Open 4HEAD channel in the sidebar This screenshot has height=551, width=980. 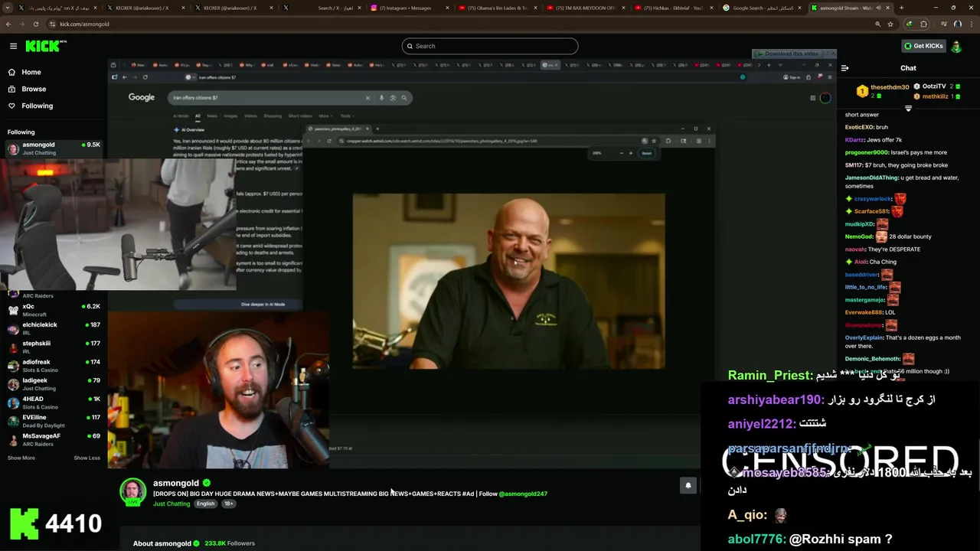[x=54, y=403]
